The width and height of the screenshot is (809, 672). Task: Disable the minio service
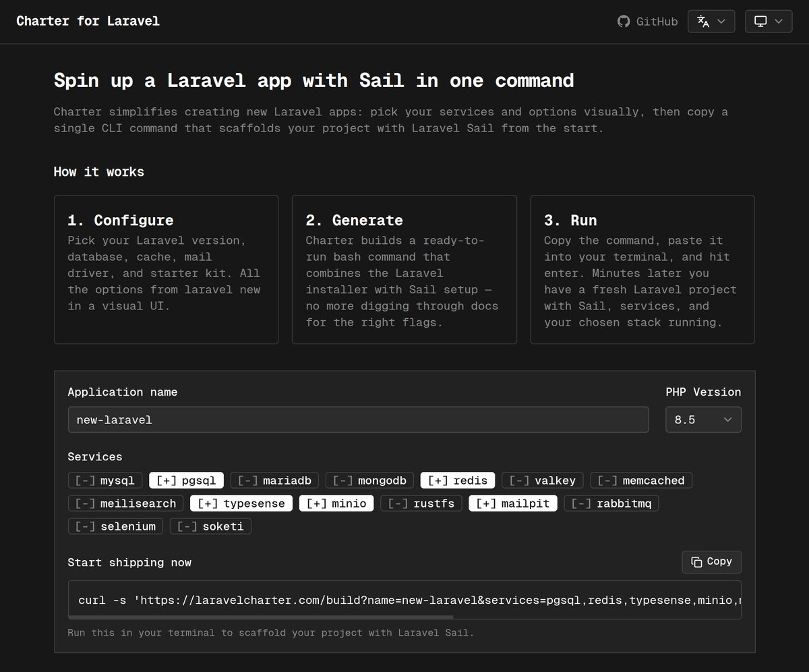(x=336, y=503)
